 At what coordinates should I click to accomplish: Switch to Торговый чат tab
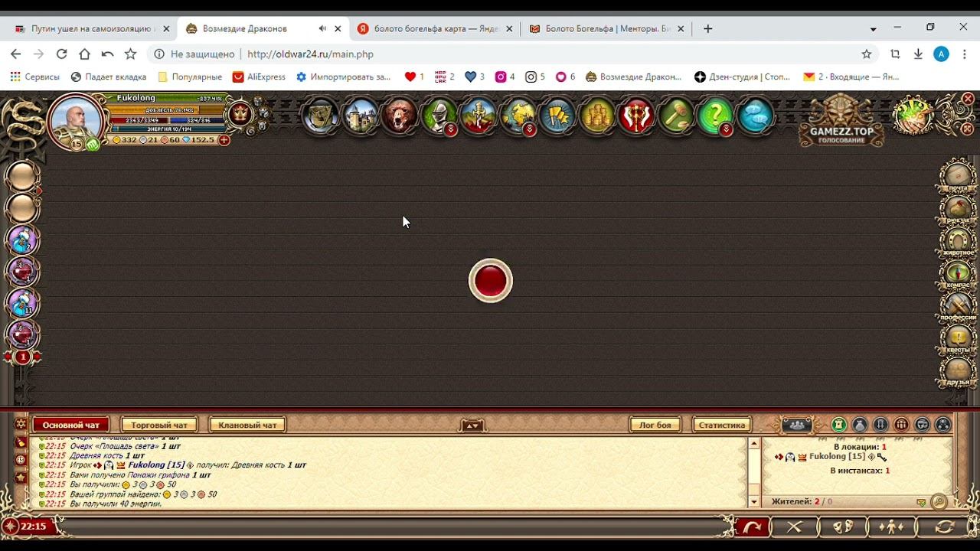(159, 425)
